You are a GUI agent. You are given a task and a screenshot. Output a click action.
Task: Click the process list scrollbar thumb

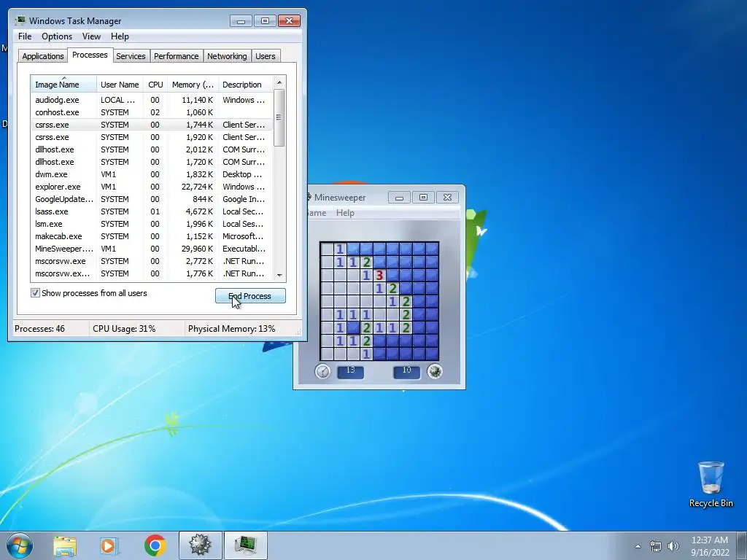pos(279,117)
